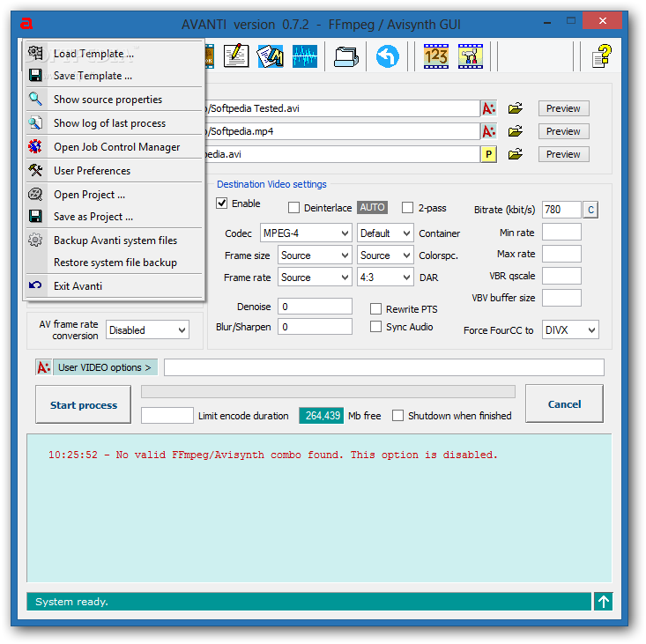The width and height of the screenshot is (646, 644).
Task: Choose Exit Avanti from the menu
Action: click(114, 285)
